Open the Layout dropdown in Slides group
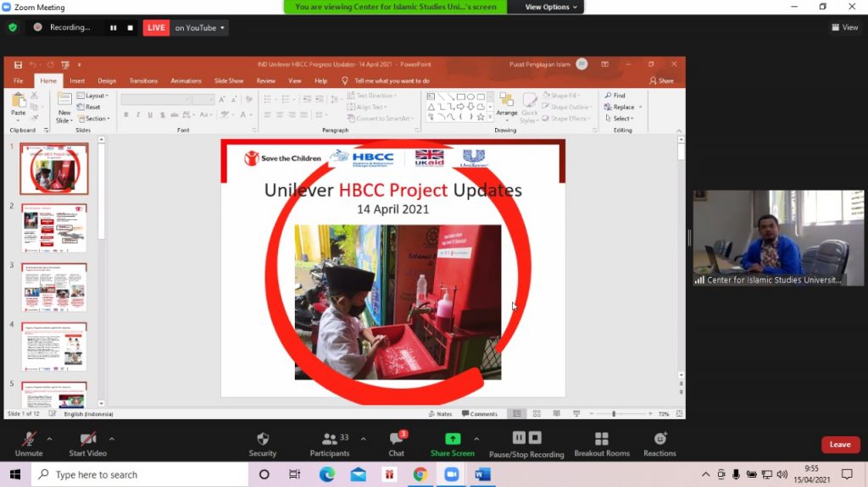Viewport: 868px width, 487px height. (x=92, y=96)
